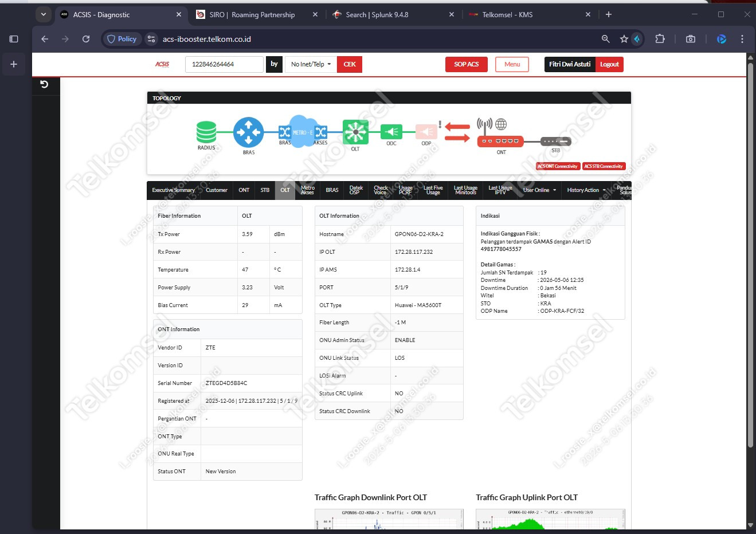This screenshot has width=756, height=534.
Task: Click the ACS STB Connectivity button
Action: [x=604, y=166]
